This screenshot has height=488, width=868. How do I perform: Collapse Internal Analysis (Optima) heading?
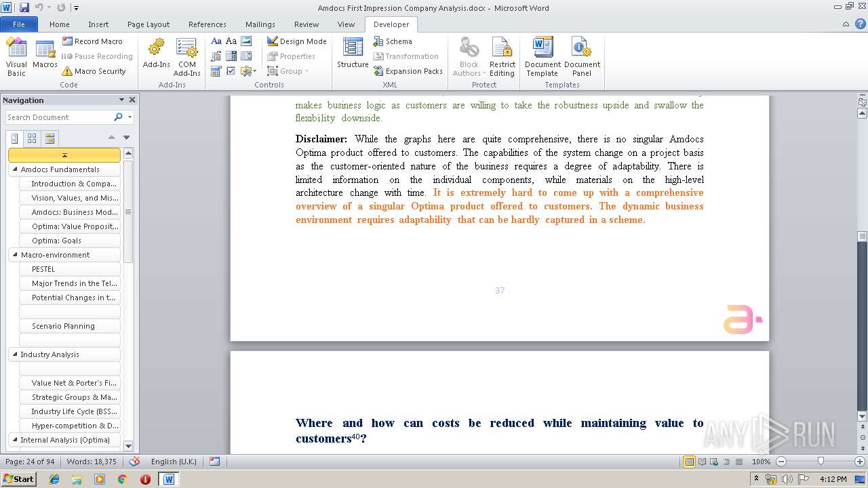[15, 440]
